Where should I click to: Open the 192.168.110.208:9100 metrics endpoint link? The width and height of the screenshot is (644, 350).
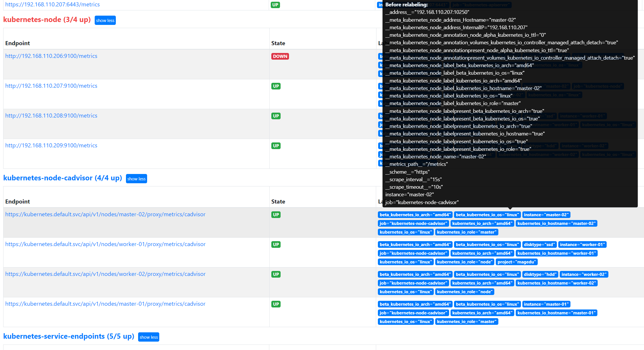point(51,116)
